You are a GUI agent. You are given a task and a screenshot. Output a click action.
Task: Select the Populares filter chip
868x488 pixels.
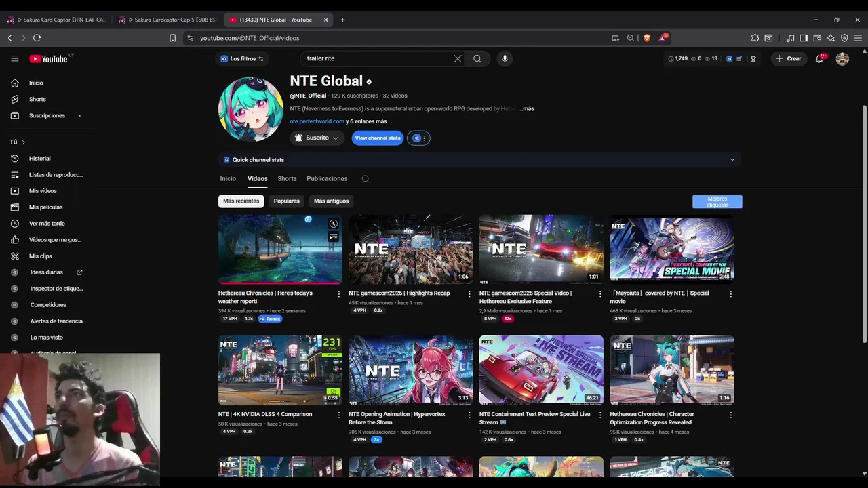[286, 201]
